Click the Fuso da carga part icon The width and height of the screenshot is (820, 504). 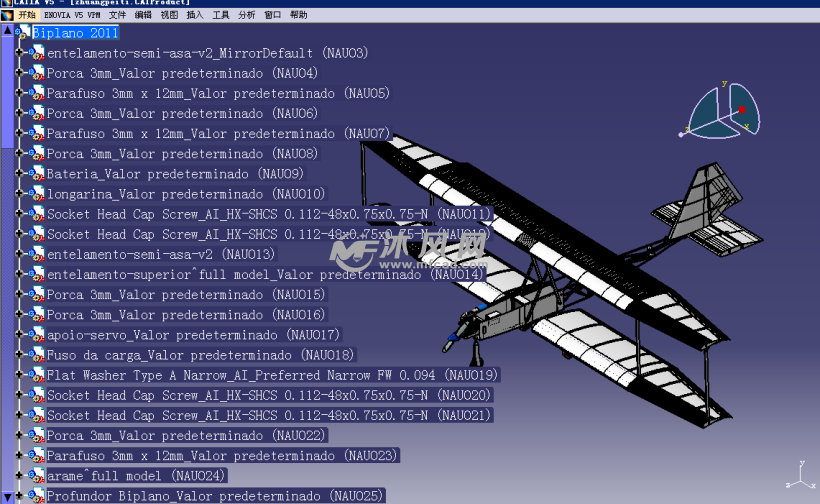37,355
